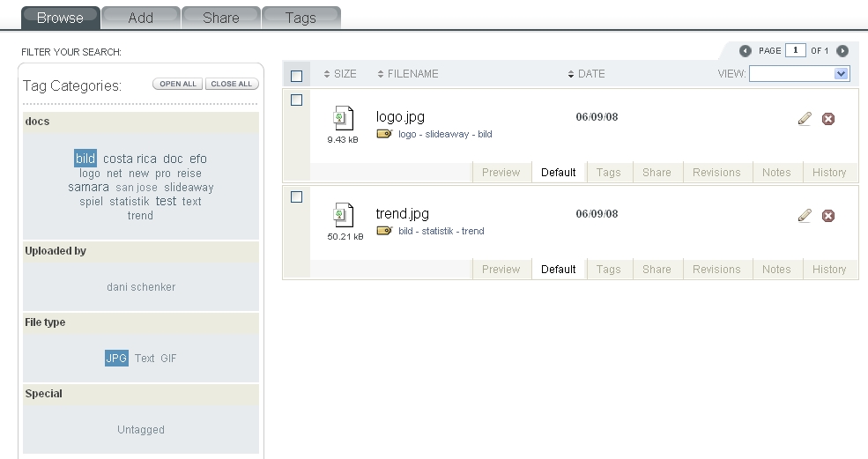Tick the select-all checkbox in header
Screen dimensions: 868x459
296,76
